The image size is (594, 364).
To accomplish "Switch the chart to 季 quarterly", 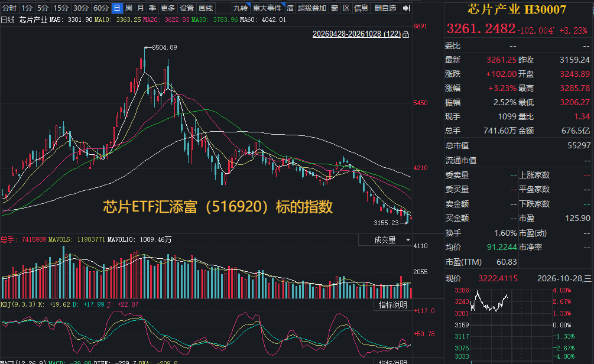I will [152, 8].
